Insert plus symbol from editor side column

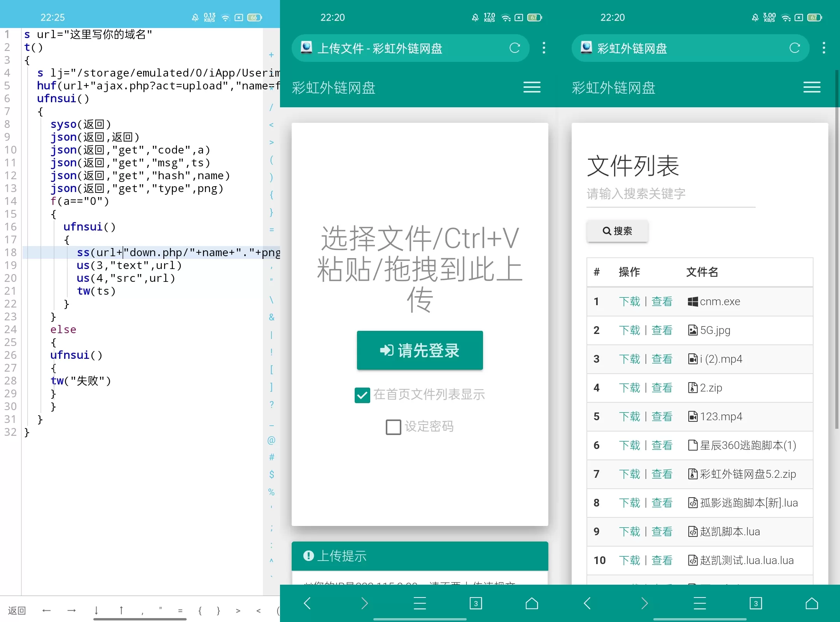tap(271, 55)
